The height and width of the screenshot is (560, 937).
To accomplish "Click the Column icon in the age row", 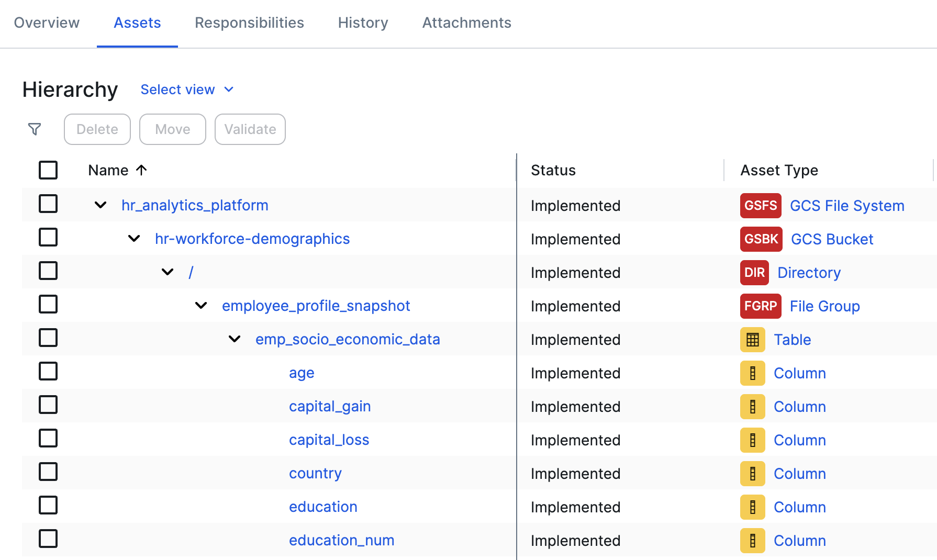I will (752, 373).
